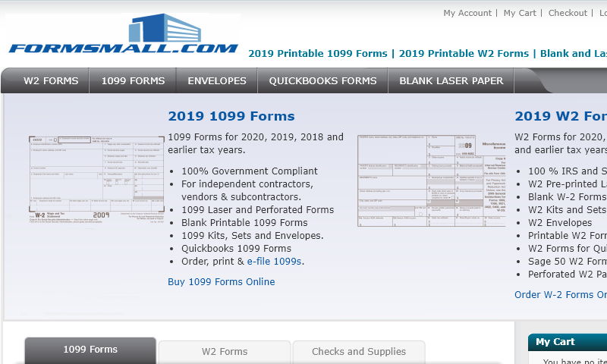
Task: Switch to Checks and Supplies tab
Action: pyautogui.click(x=359, y=352)
